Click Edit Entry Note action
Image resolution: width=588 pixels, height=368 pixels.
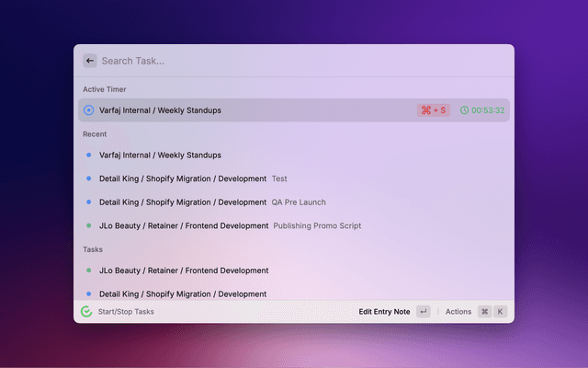[x=384, y=312]
